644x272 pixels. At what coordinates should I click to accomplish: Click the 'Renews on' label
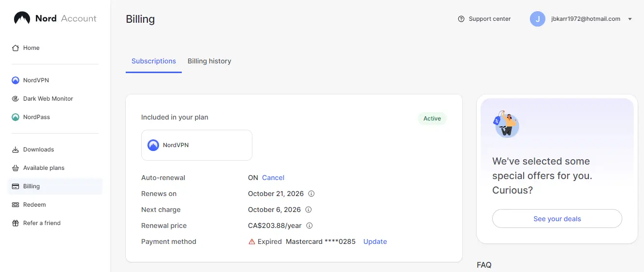tap(159, 194)
